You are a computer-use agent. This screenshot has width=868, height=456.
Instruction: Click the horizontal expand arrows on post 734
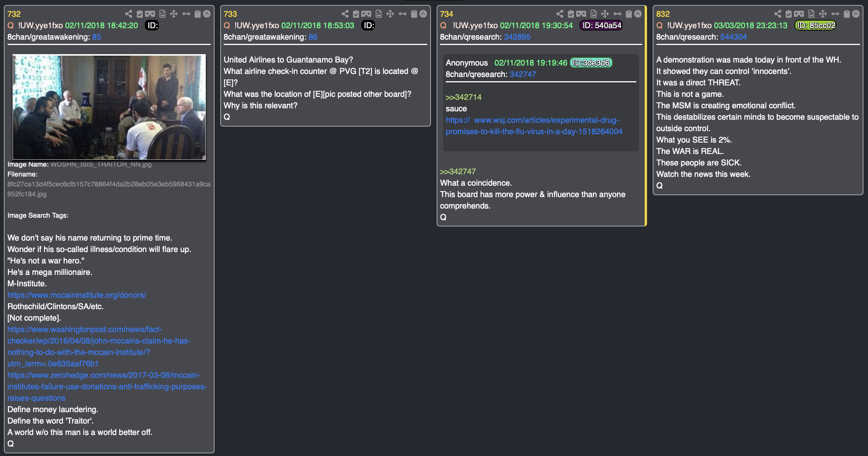618,14
